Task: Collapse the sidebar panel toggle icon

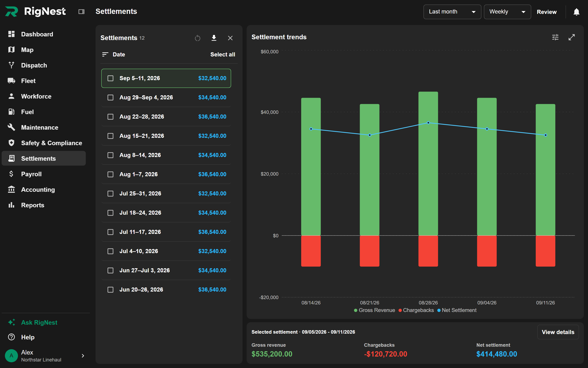Action: tap(81, 12)
